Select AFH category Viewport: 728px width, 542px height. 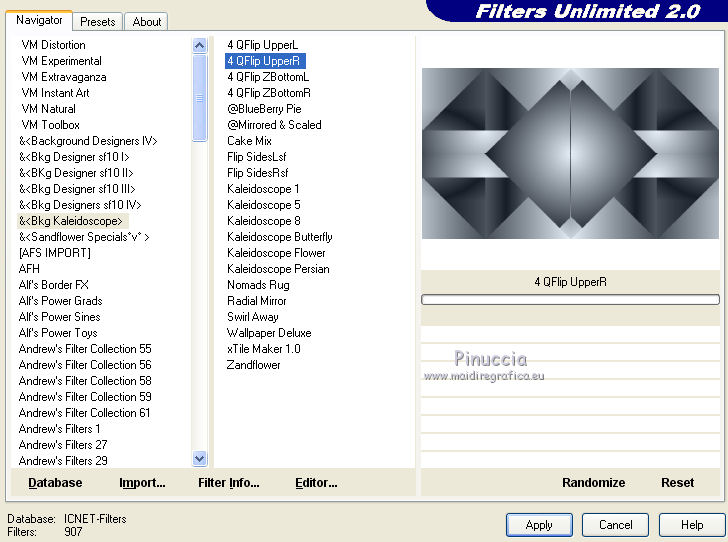[29, 269]
